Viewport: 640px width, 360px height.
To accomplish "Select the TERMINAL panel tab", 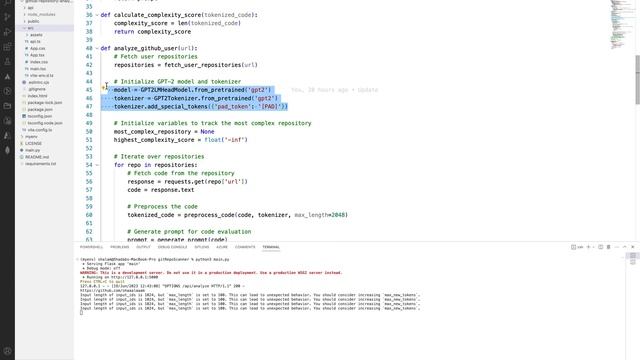I will (x=271, y=247).
